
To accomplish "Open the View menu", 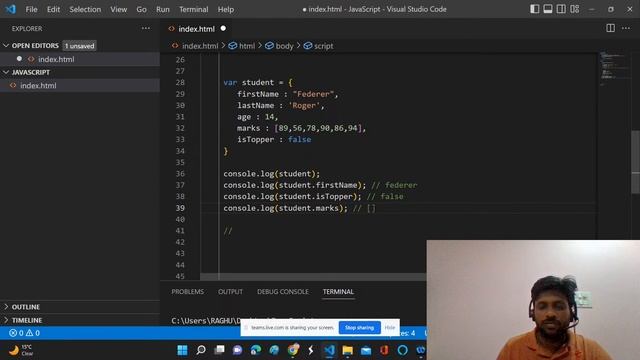I will click(118, 9).
